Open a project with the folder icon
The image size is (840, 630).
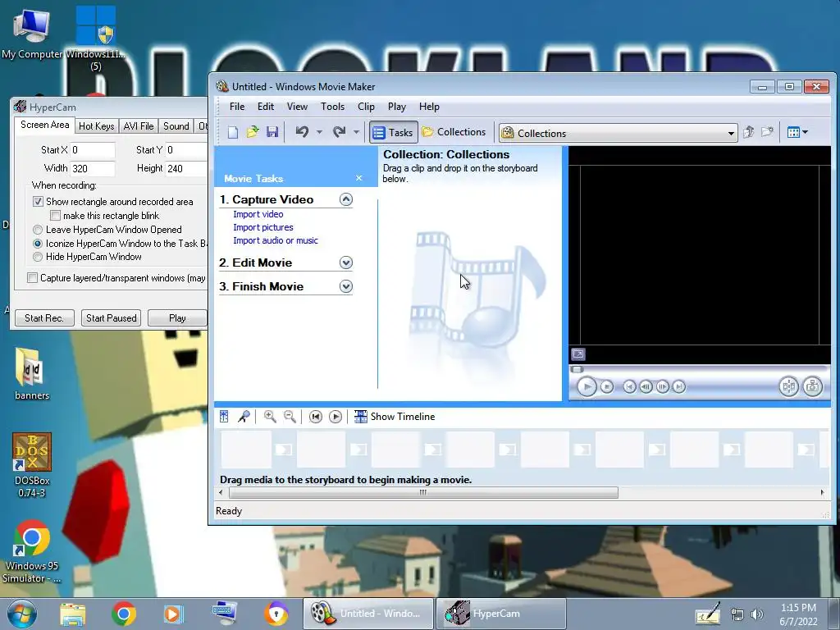253,132
